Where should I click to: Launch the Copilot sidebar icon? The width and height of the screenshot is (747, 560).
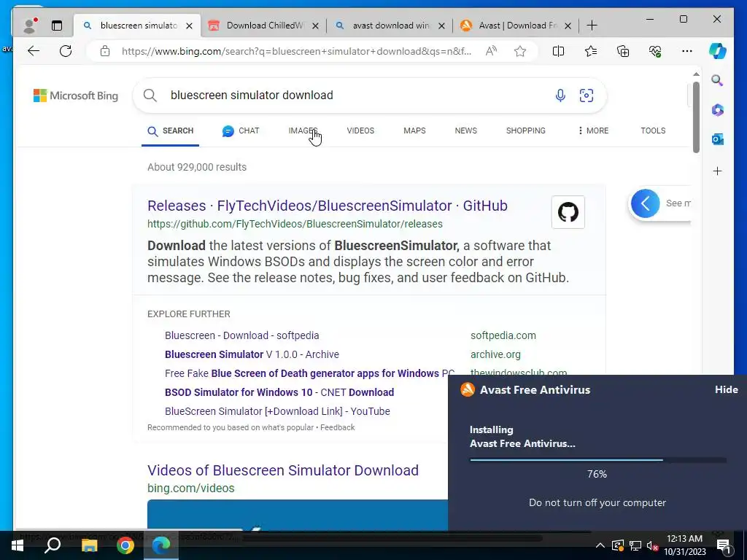(718, 51)
